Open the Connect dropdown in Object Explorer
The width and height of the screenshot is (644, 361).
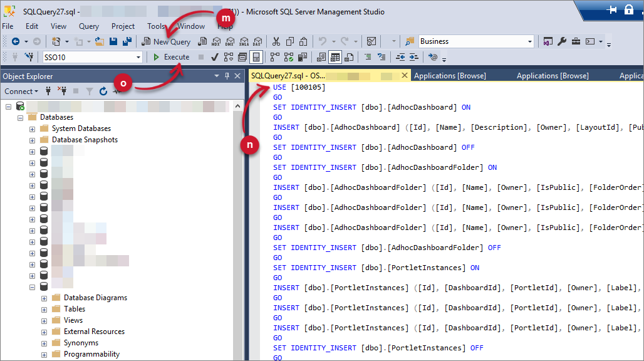point(21,91)
